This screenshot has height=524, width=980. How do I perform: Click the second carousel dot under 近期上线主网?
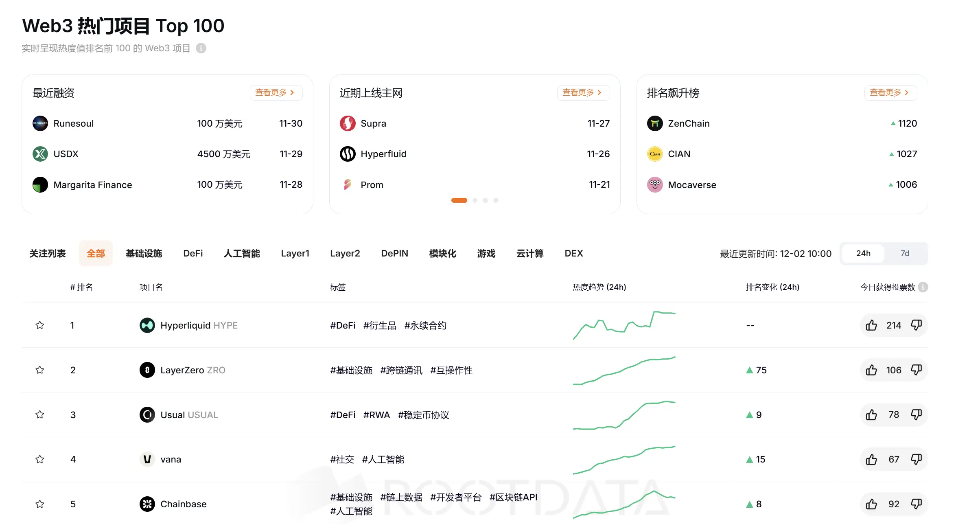(x=475, y=200)
